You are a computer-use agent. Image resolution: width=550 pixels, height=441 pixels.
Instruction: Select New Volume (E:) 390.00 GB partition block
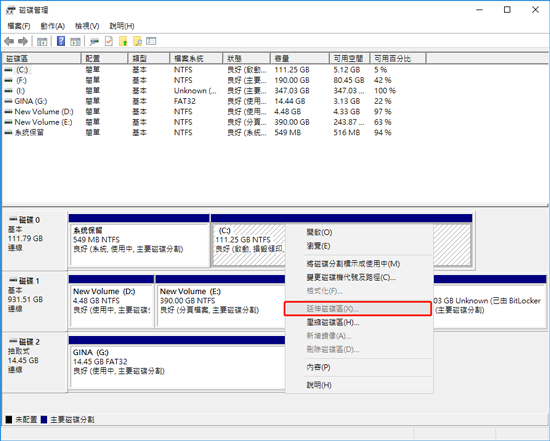(220, 302)
